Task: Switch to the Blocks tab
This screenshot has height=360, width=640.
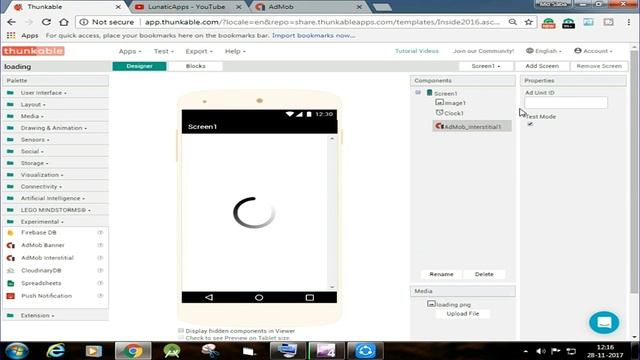Action: 196,66
